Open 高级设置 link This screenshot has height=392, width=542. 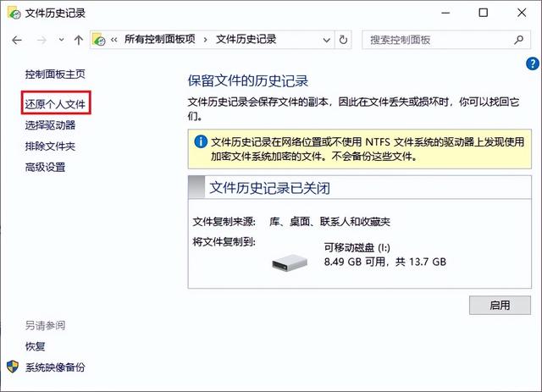click(x=45, y=168)
